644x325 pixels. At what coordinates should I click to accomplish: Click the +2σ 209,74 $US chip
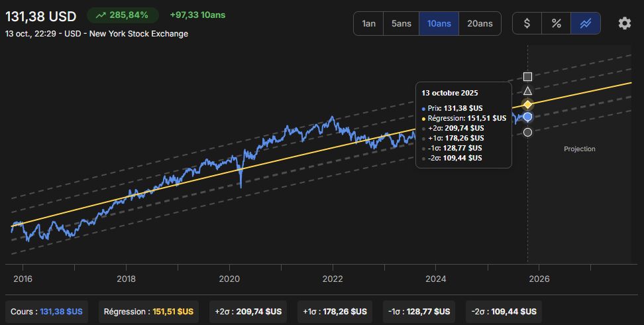248,312
